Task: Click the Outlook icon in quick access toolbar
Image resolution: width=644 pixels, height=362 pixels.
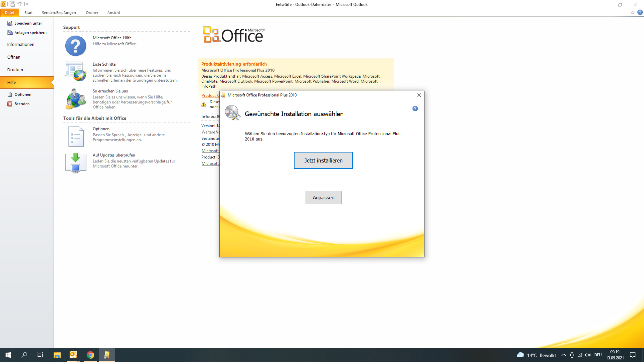Action: [x=3, y=4]
